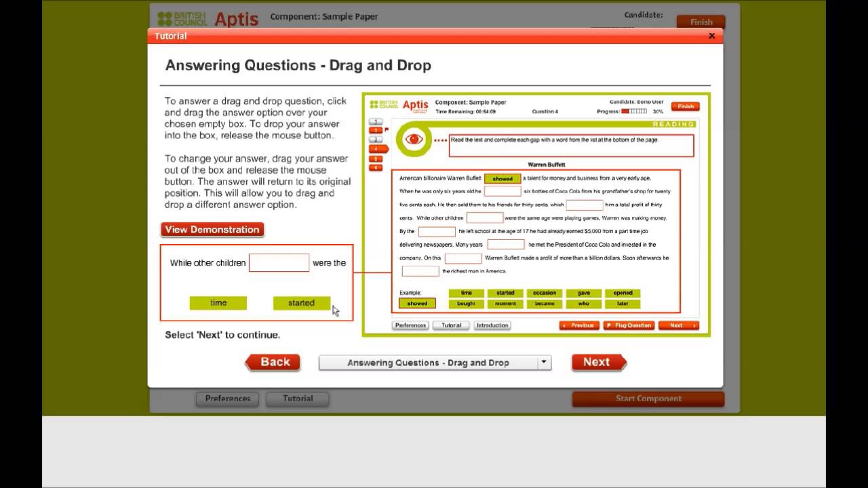Click the Progress bar showing 30%
The height and width of the screenshot is (488, 868).
click(x=634, y=111)
